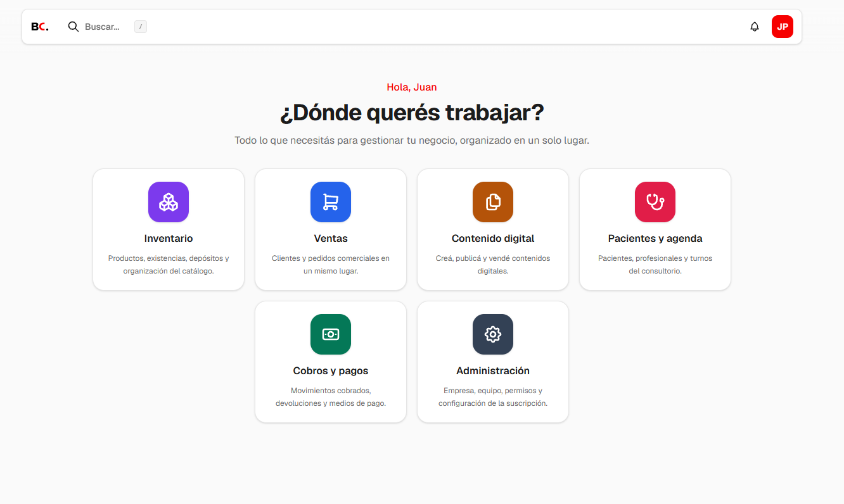The width and height of the screenshot is (844, 504).
Task: Go home via the BC. logo
Action: (x=40, y=27)
